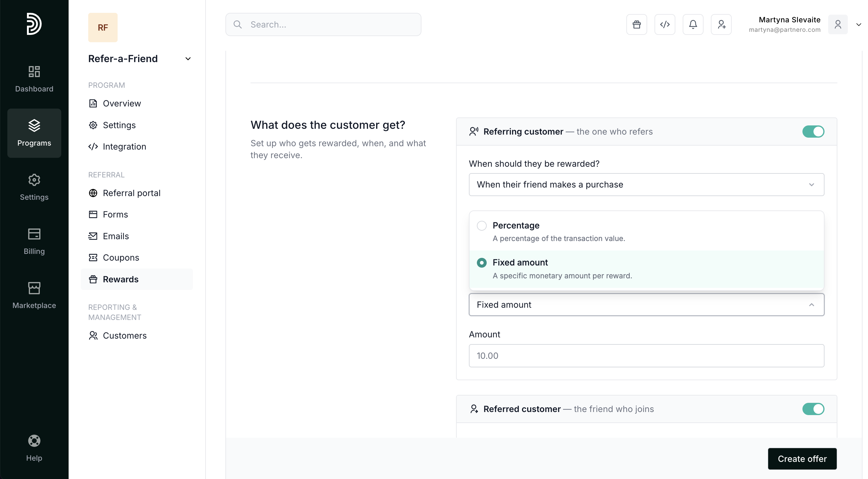Click the add user icon in header

tap(721, 24)
